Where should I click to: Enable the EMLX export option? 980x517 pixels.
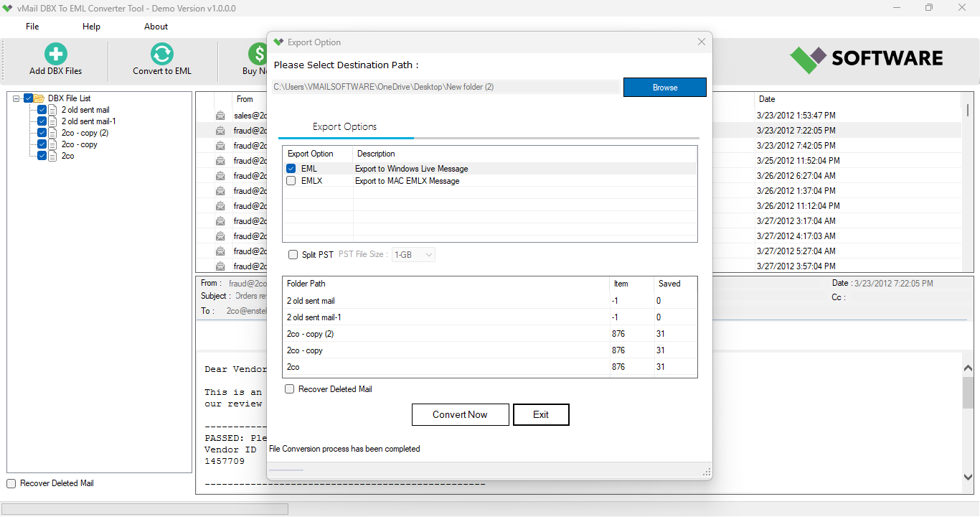point(291,180)
